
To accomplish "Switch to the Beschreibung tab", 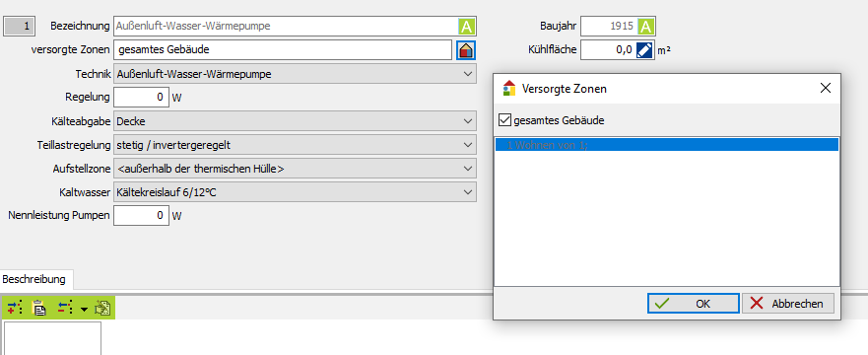I will tap(37, 279).
